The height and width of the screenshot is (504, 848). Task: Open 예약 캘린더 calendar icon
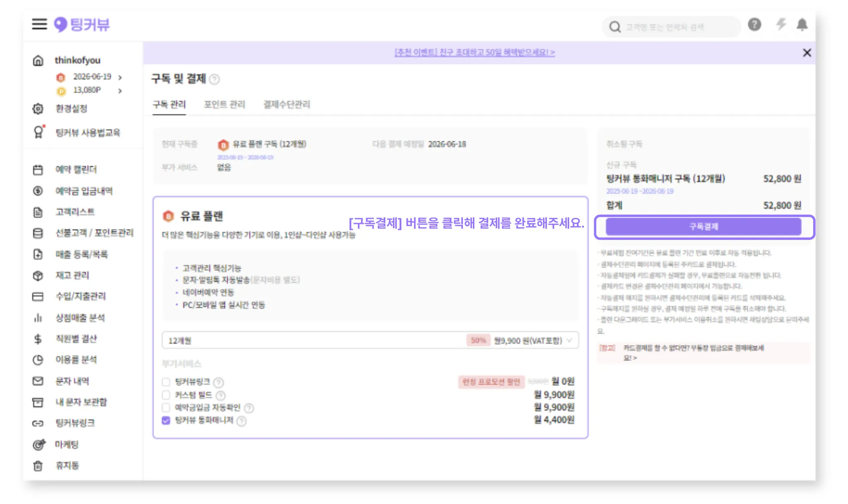(x=38, y=170)
